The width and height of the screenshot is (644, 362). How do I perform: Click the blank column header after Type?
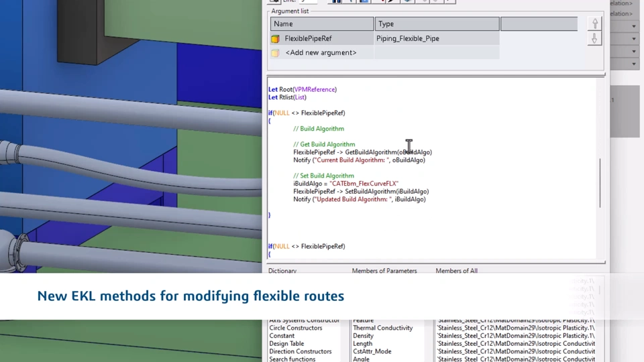[x=539, y=24]
